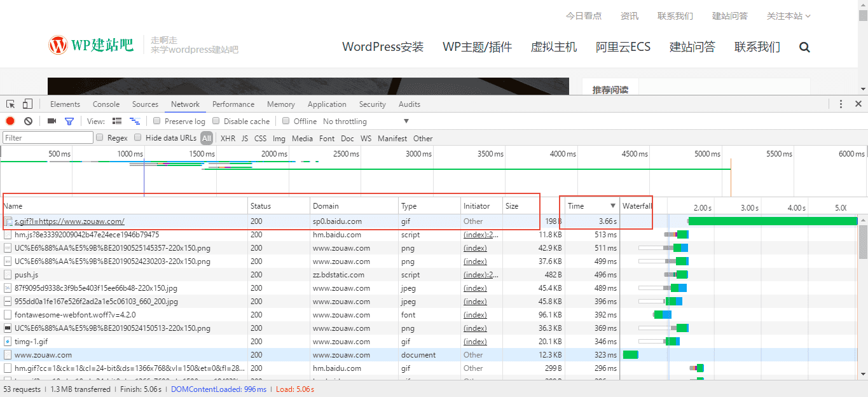Screen dimensions: 868x397
Task: Click the inspect element picker icon
Action: (11, 104)
